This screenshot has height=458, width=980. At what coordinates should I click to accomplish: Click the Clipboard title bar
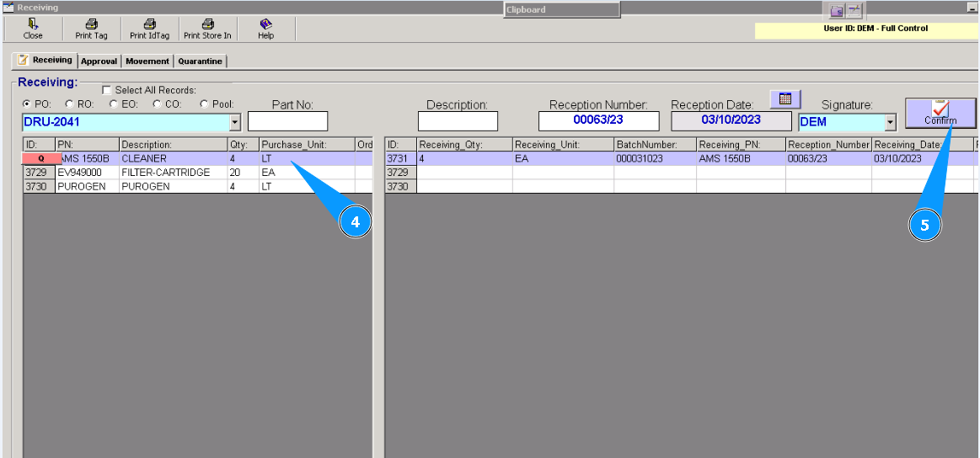562,9
